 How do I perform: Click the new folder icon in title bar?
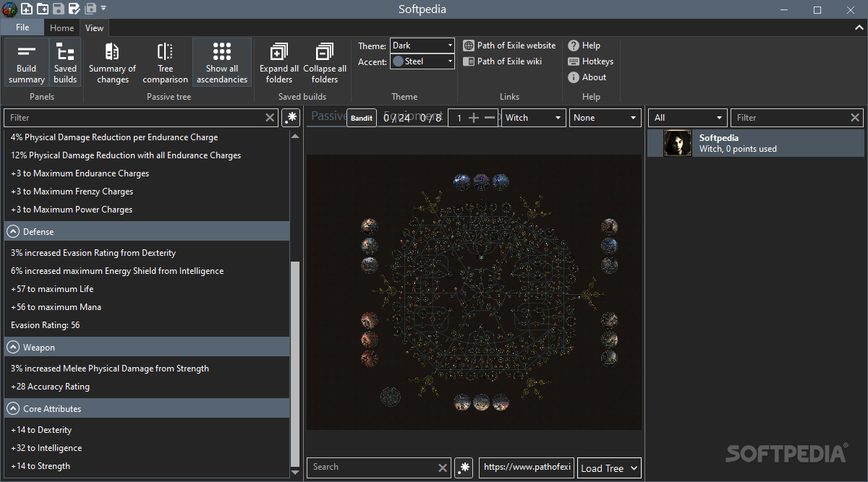tap(43, 9)
